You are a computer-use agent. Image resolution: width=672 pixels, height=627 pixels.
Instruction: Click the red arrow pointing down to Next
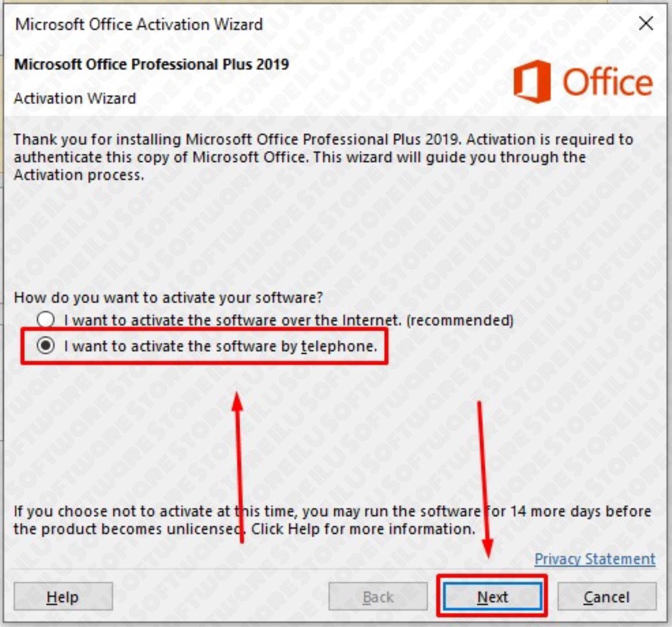tap(483, 476)
